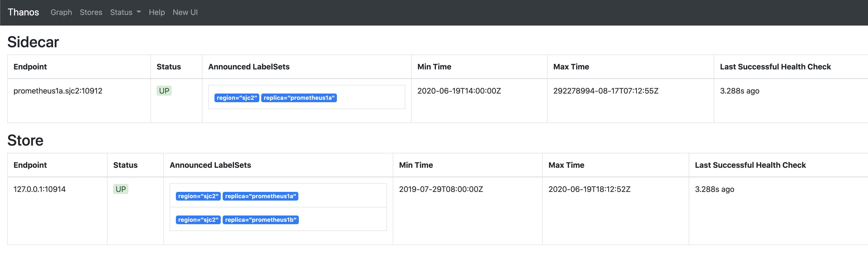Click the 127.0.0.1:10914 endpoint

[x=40, y=189]
